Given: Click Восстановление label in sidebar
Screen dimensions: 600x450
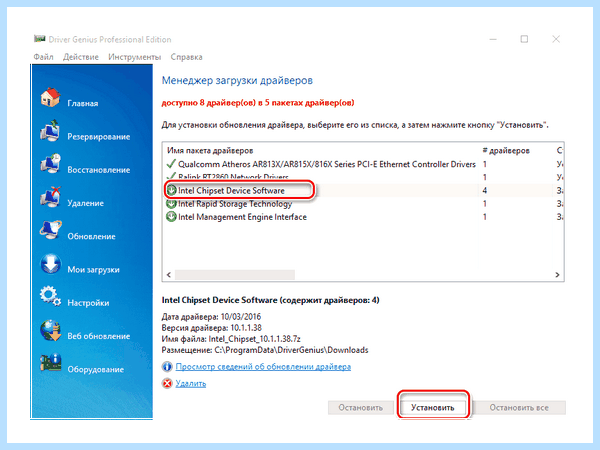Looking at the screenshot, I should click(99, 170).
